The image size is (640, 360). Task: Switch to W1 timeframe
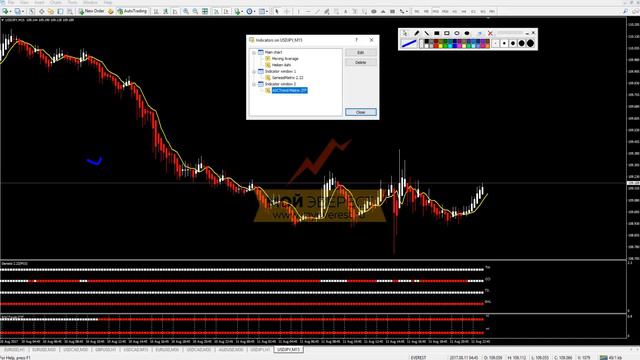point(483,11)
